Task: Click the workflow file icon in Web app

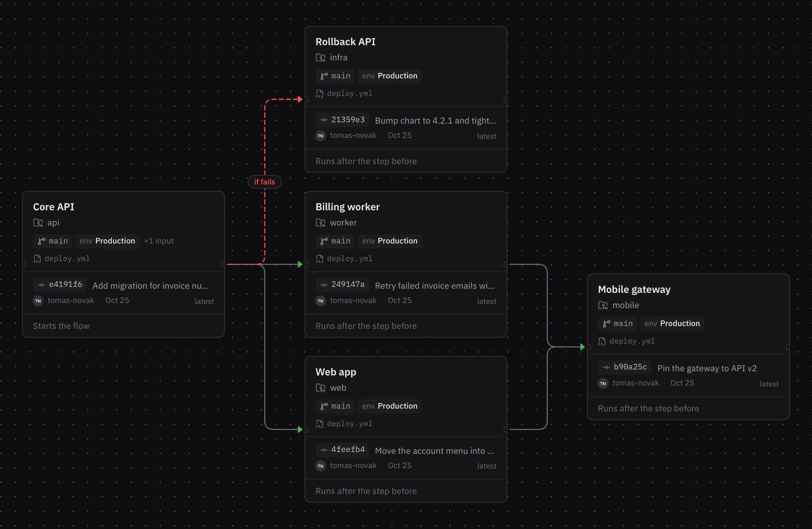Action: [319, 424]
